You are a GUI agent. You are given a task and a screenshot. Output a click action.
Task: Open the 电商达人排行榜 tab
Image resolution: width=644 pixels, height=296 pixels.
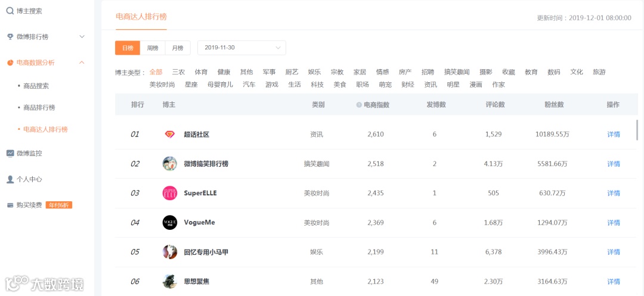click(x=141, y=17)
